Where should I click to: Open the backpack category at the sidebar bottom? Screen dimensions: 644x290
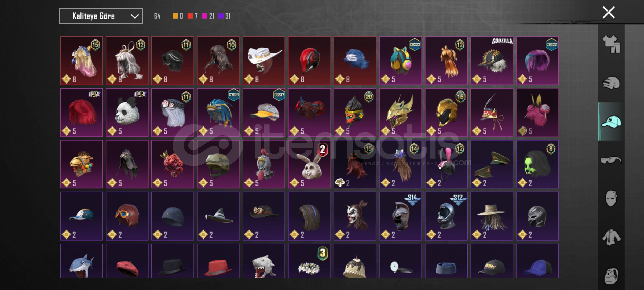click(x=611, y=275)
